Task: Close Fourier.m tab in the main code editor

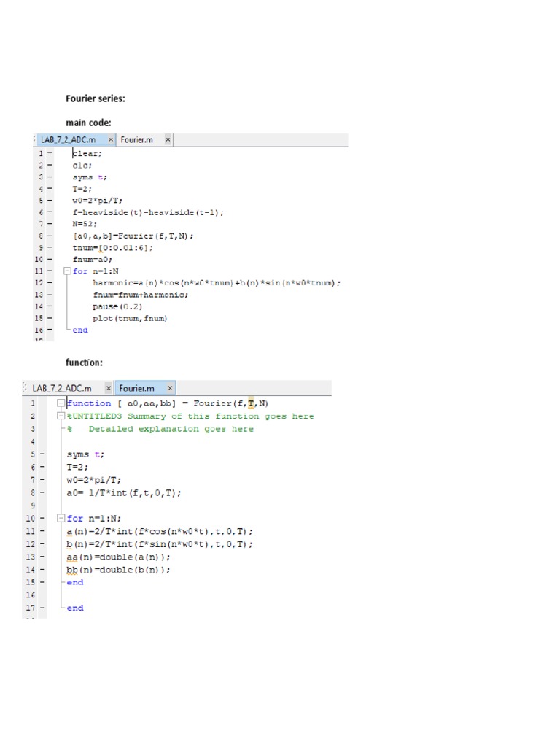Action: pyautogui.click(x=167, y=139)
